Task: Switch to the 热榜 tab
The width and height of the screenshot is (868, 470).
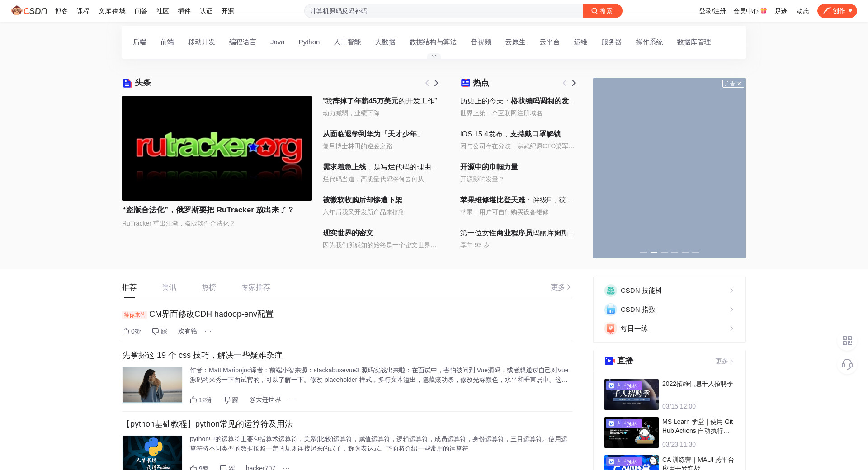Action: coord(209,287)
